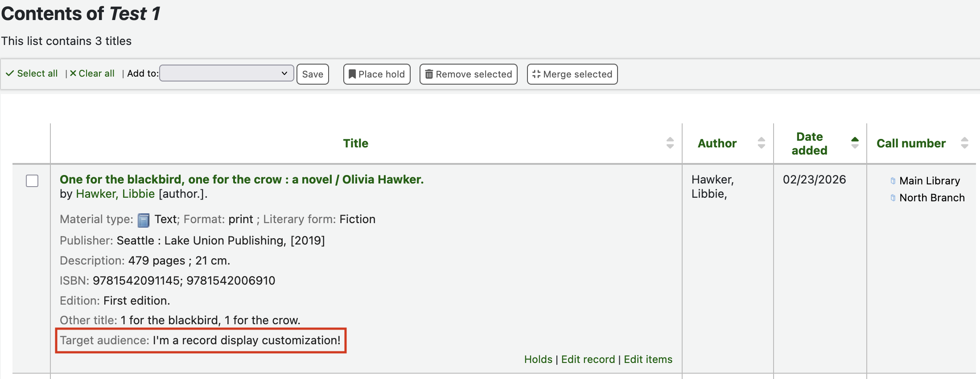
Task: Click the Main Library item icon
Action: click(893, 181)
